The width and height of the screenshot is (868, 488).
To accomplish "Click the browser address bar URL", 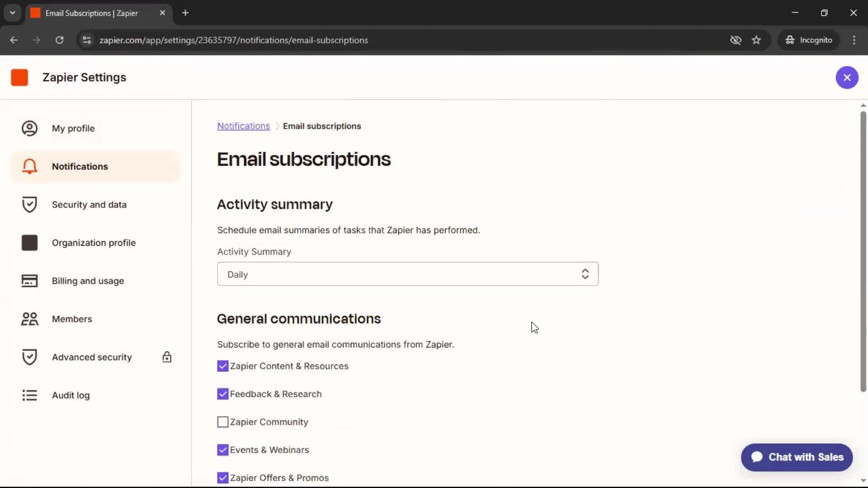I will 234,40.
